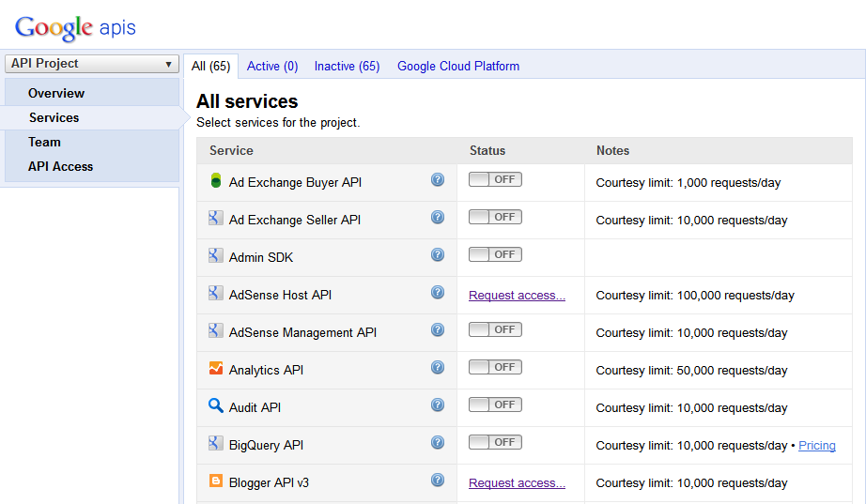Click the 50,000 requests/day courtesy limit note
Screen dimensions: 866x504
tap(691, 371)
